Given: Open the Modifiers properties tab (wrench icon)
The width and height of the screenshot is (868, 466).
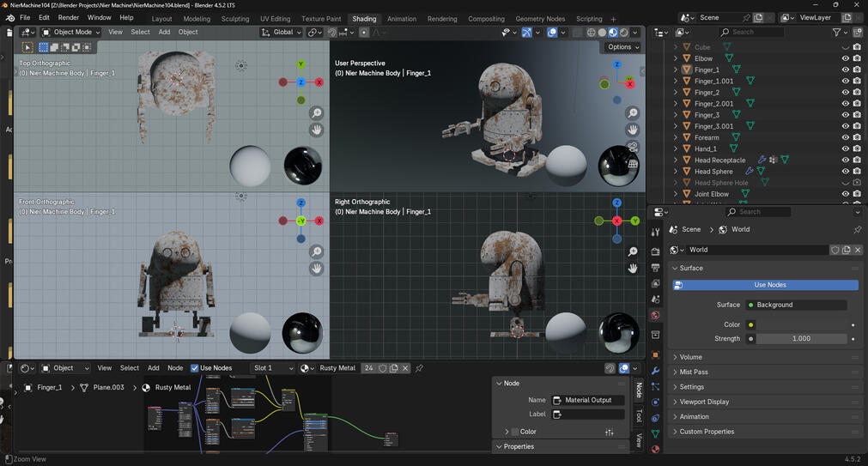Looking at the screenshot, I should tap(656, 371).
